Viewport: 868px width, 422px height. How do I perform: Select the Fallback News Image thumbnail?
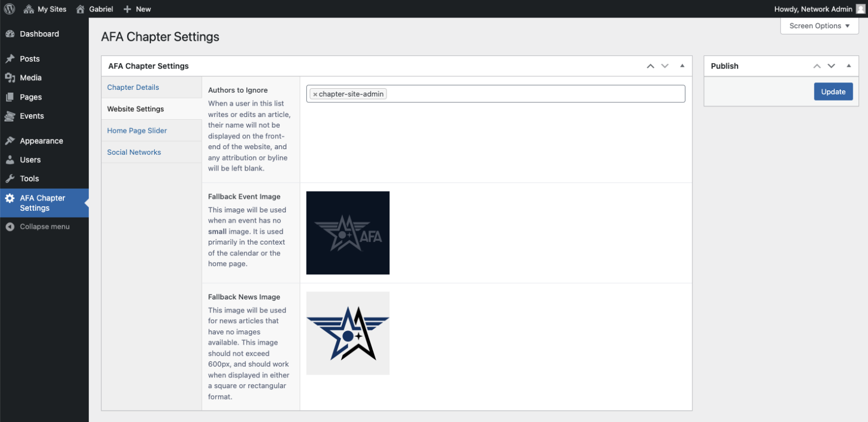coord(348,333)
